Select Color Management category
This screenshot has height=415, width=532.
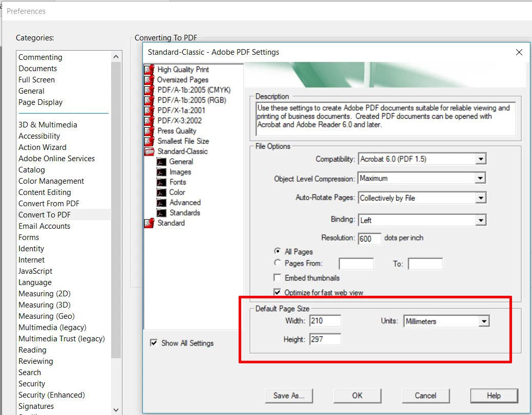[51, 181]
